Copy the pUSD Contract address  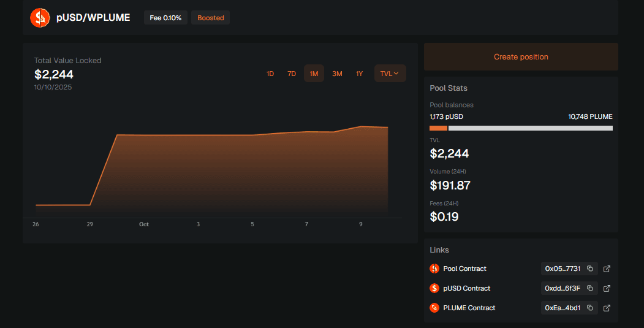[590, 288]
